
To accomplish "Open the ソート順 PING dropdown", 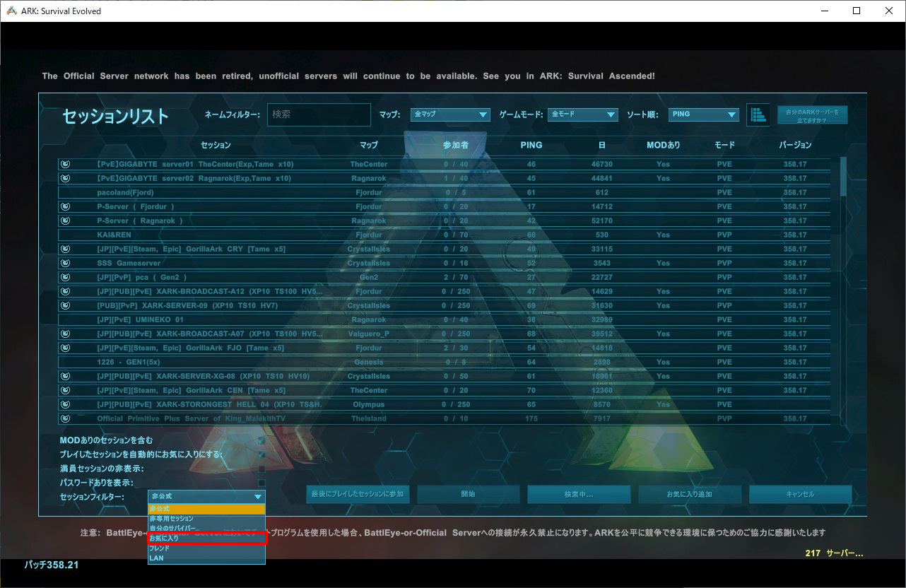I will point(702,114).
